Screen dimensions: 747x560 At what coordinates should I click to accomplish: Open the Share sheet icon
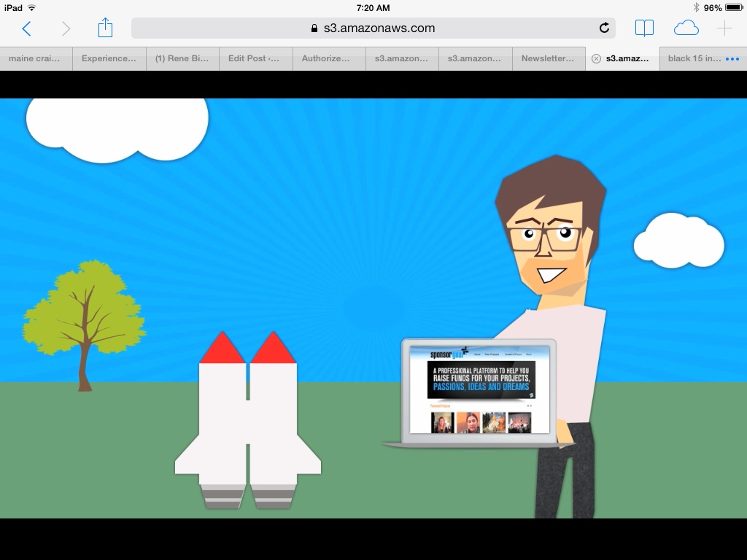coord(106,28)
